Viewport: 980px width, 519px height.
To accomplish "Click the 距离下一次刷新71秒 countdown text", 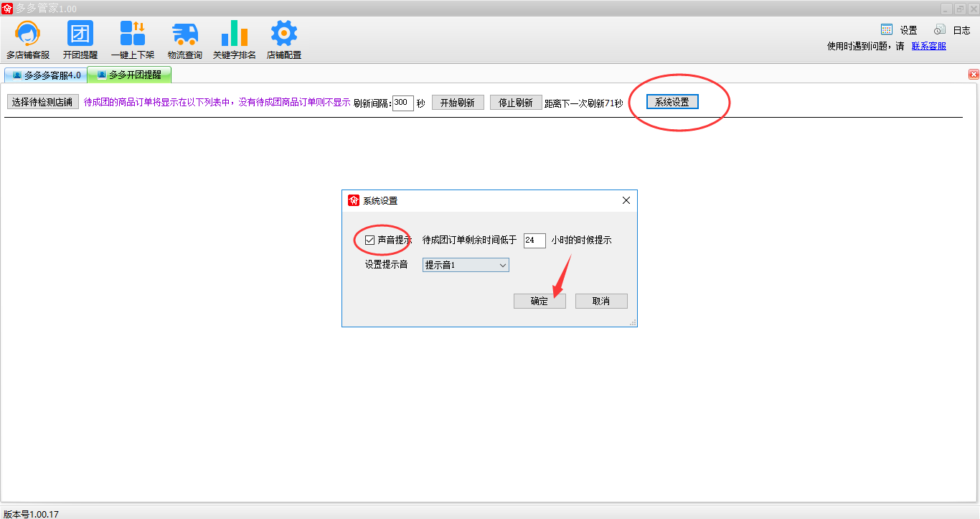I will 584,103.
